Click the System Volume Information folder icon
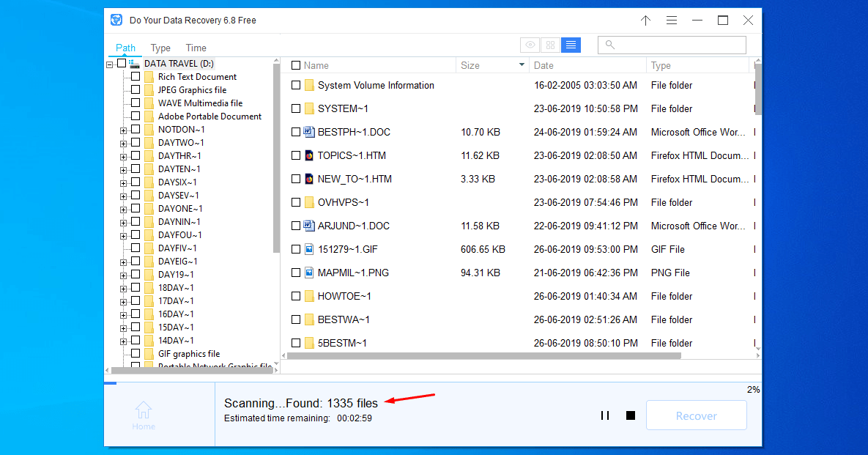Image resolution: width=868 pixels, height=455 pixels. [309, 85]
